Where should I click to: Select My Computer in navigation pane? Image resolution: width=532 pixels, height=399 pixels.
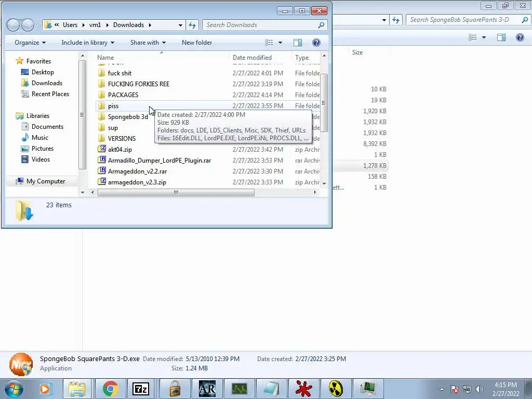[46, 181]
